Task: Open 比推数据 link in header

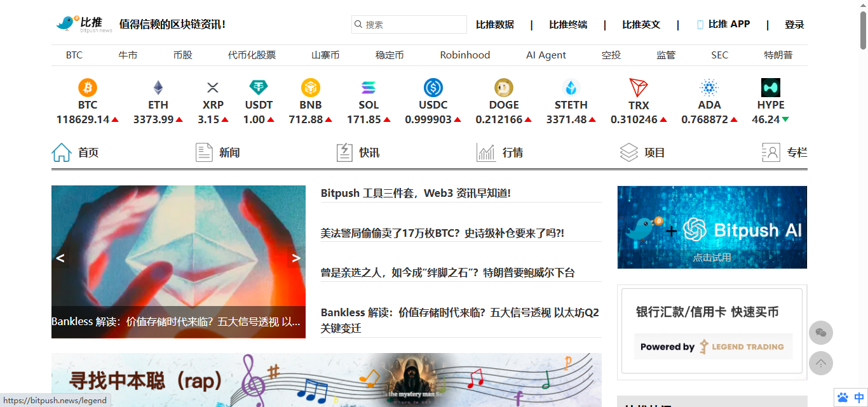Action: pos(495,25)
